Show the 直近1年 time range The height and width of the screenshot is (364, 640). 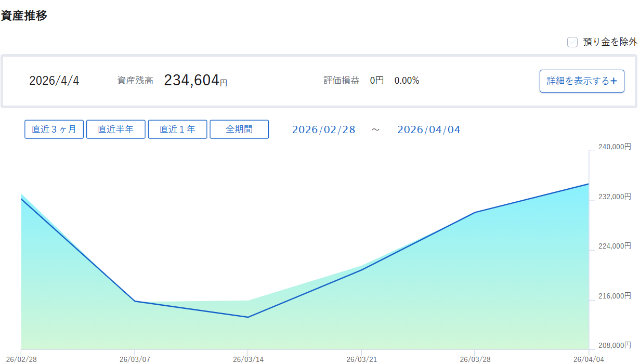tap(177, 129)
